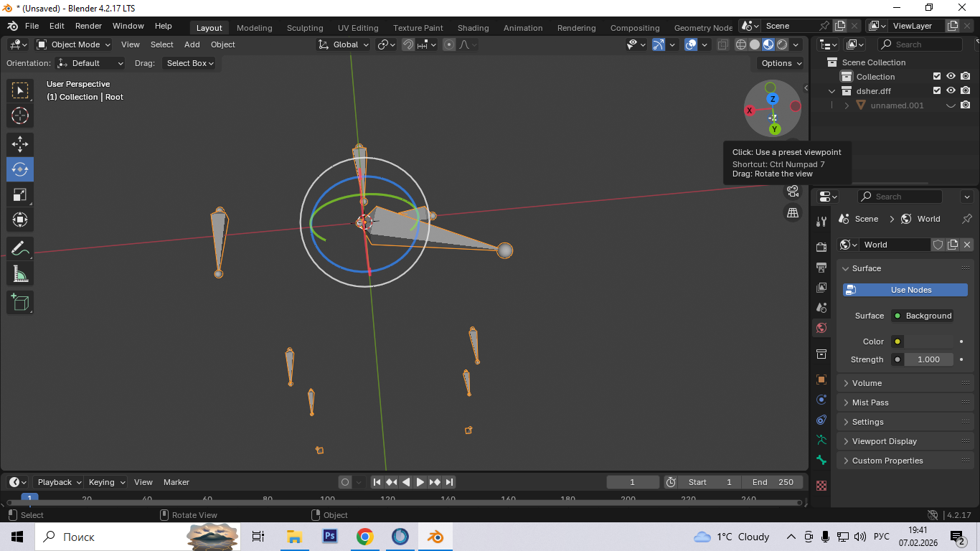Expand the Volume panel
Image resolution: width=980 pixels, height=551 pixels.
[x=867, y=383]
